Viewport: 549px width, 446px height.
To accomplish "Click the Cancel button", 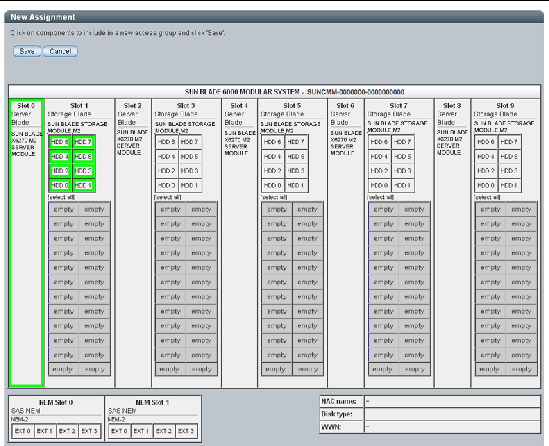I will [x=60, y=51].
